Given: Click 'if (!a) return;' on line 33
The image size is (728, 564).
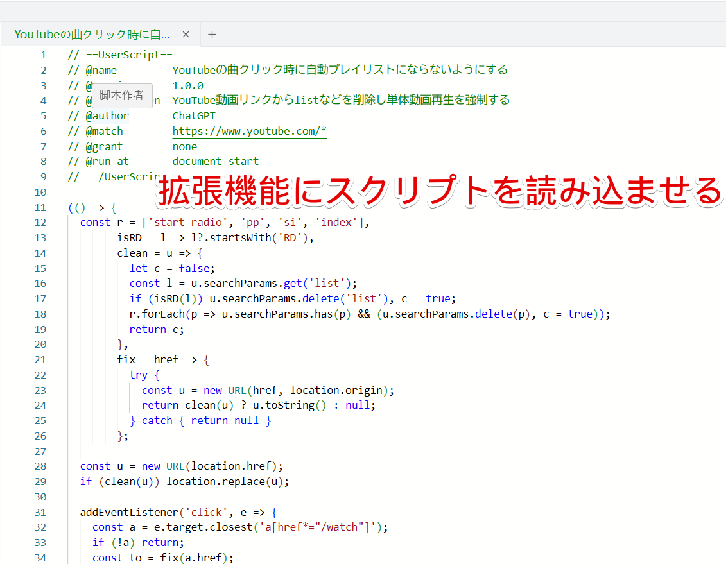Looking at the screenshot, I should 138,543.
